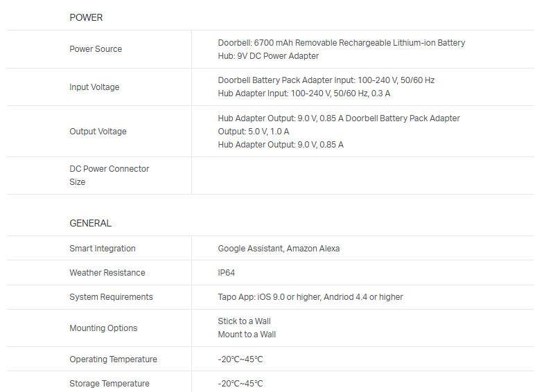
Task: Click the Google Assistant, Amazon Alexa value
Action: coord(279,249)
